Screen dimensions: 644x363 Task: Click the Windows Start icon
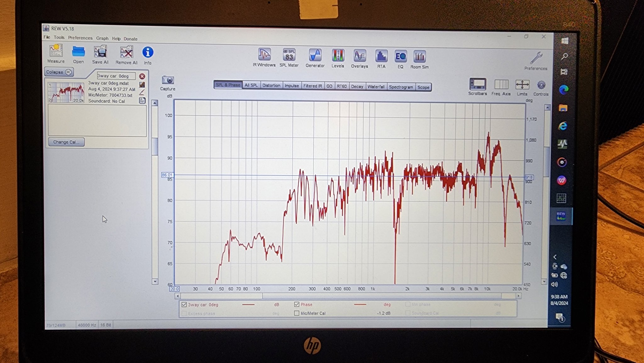coord(565,41)
